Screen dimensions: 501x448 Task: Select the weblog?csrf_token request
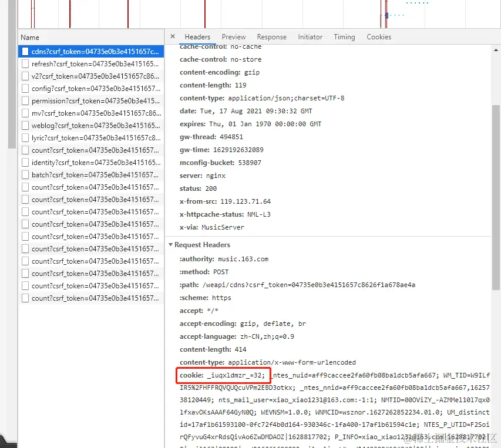tap(91, 126)
